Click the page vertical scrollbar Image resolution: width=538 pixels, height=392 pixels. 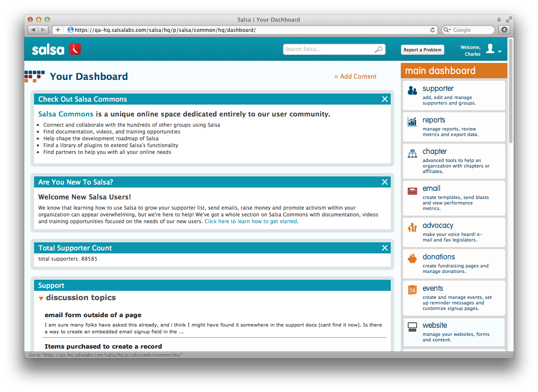coord(511,91)
